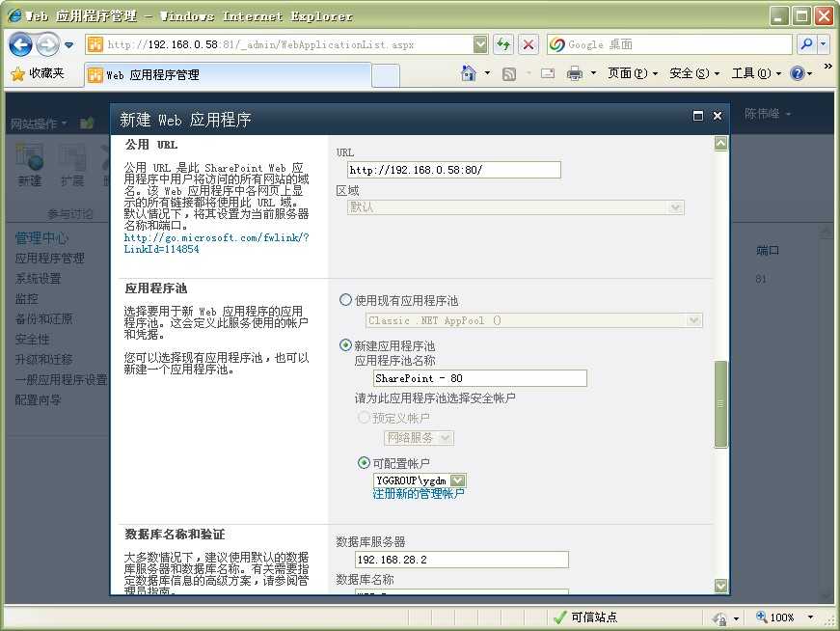Open the Favorites star button
Viewport: 840px width, 631px height.
click(38, 73)
